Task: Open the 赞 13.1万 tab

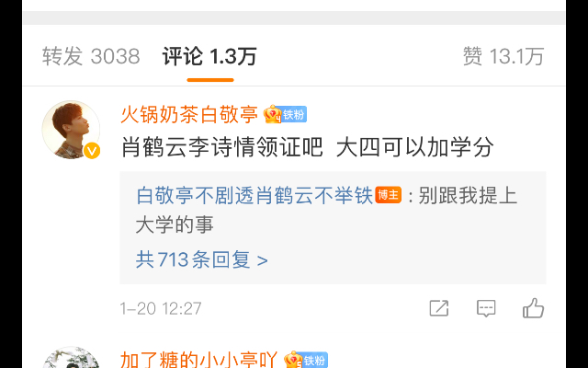Action: point(503,56)
